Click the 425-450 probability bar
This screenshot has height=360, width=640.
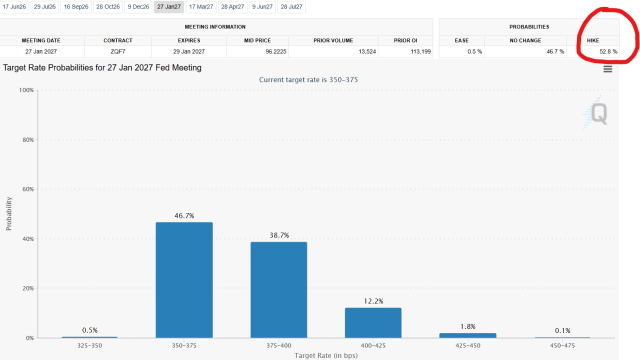pyautogui.click(x=468, y=336)
